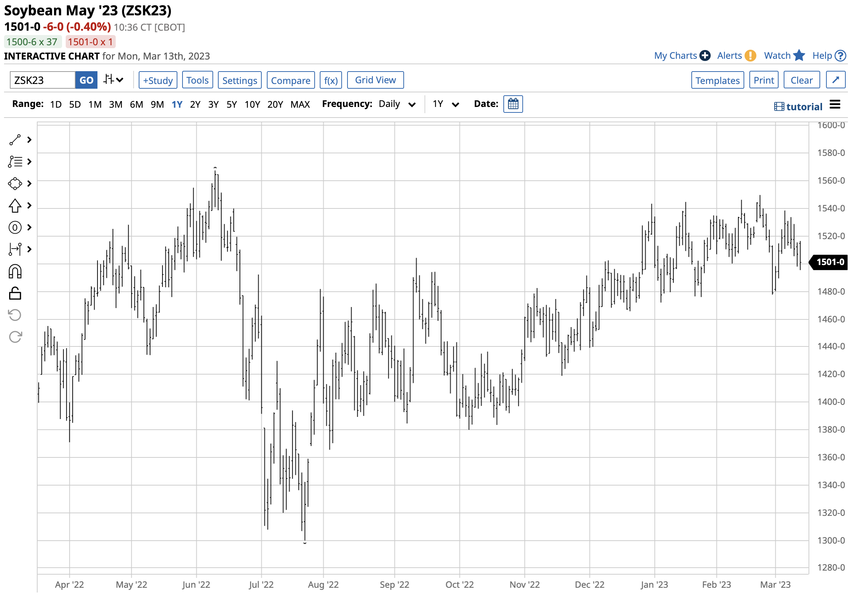Toggle Watch star for ZSK23
Image resolution: width=868 pixels, height=606 pixels.
pos(799,55)
